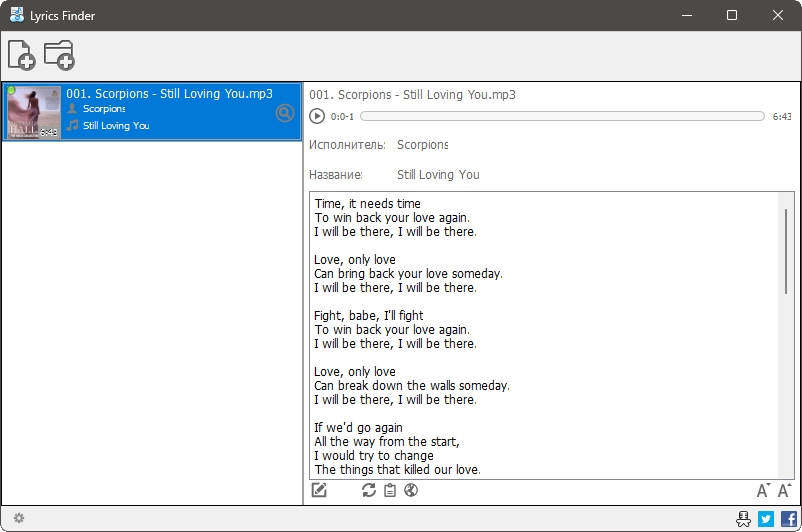Click the Название label
Screen dimensions: 802x532
click(x=336, y=174)
